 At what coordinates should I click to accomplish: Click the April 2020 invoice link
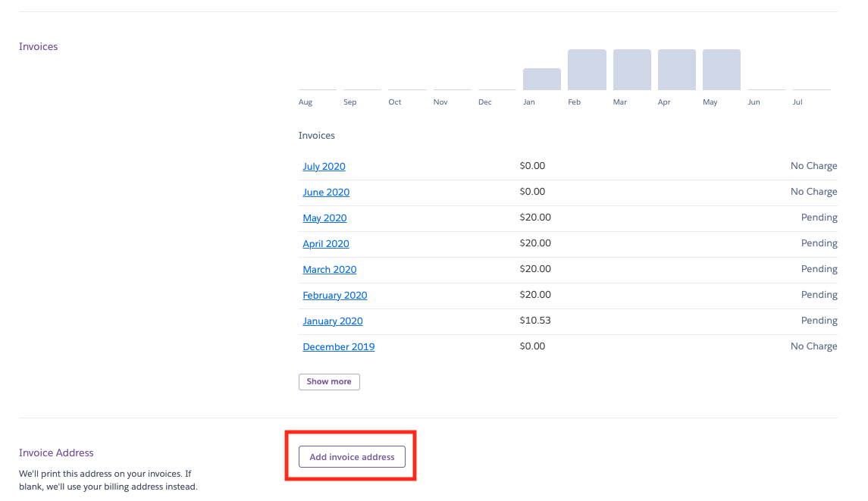pos(326,244)
